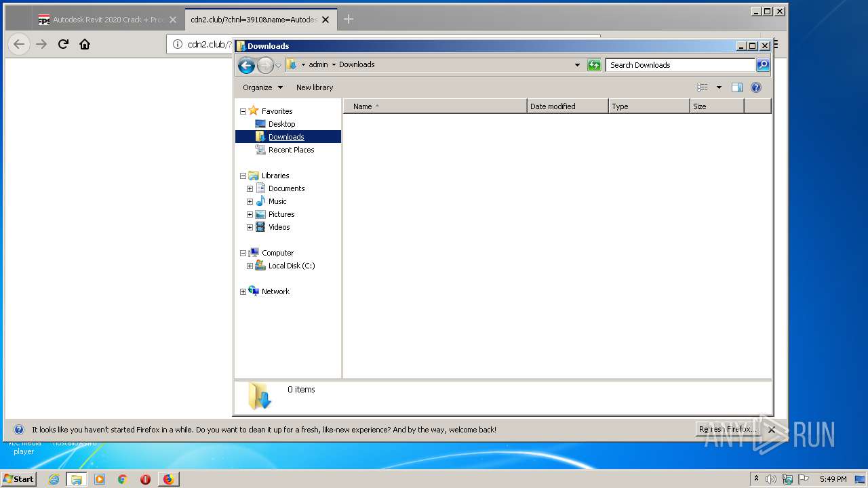Click the Refresh Firefox button
The image size is (868, 488).
pos(728,429)
